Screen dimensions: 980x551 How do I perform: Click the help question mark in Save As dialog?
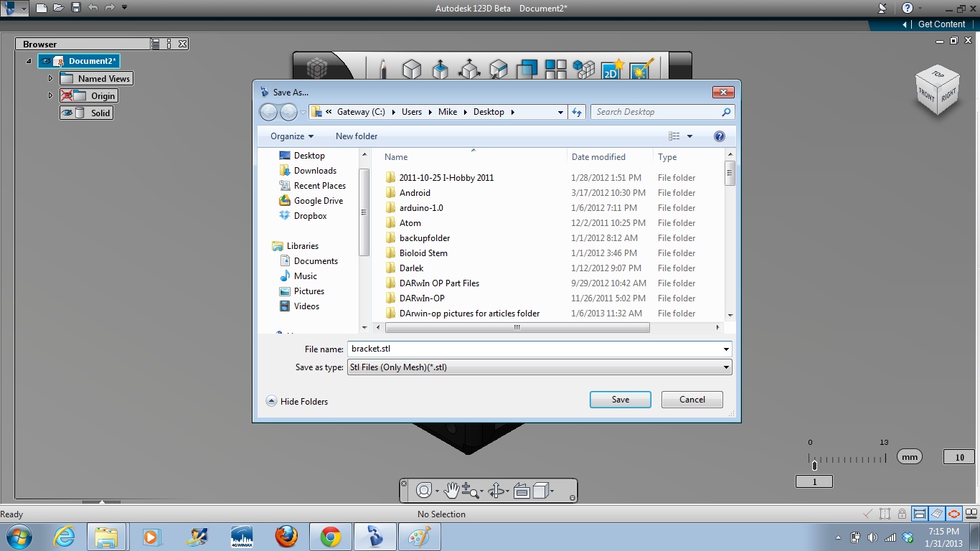coord(720,136)
